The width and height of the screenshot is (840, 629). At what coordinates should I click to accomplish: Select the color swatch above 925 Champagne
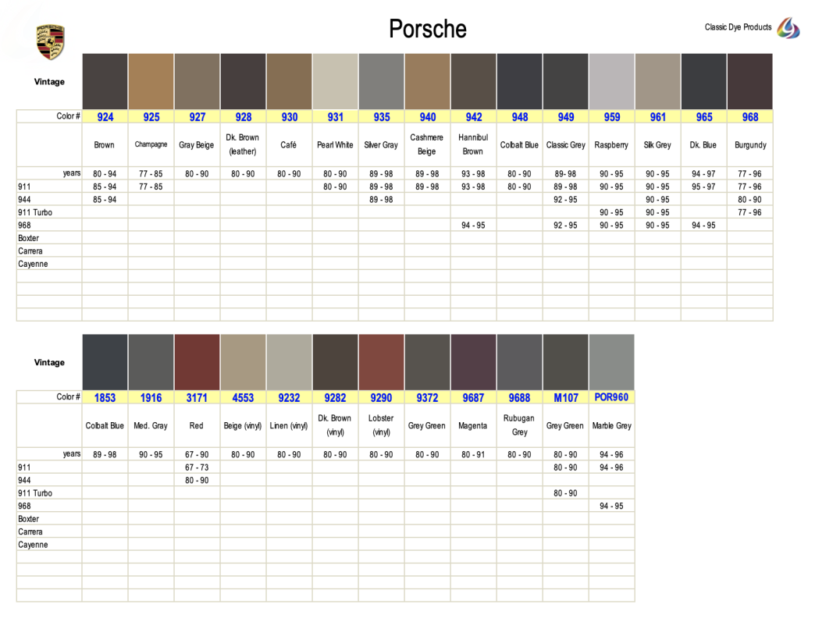click(151, 81)
